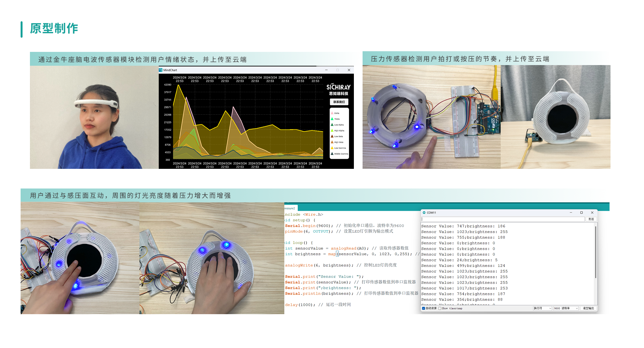644x348 pixels.
Task: Click the Low Alpha legend icon
Action: pyautogui.click(x=332, y=125)
